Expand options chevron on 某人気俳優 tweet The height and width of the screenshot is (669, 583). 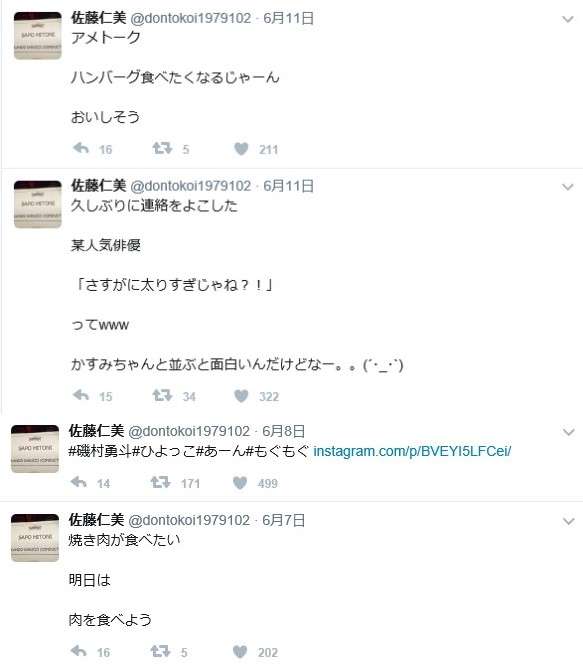568,187
